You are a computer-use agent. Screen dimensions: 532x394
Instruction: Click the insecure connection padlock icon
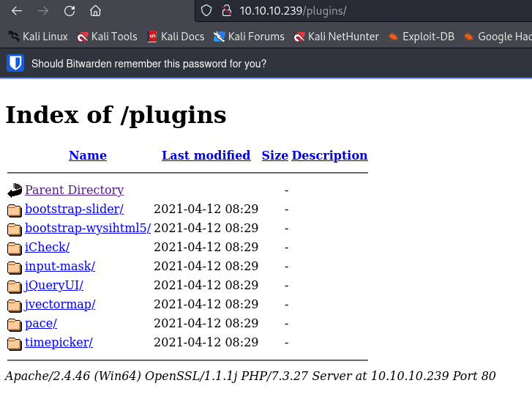227,11
